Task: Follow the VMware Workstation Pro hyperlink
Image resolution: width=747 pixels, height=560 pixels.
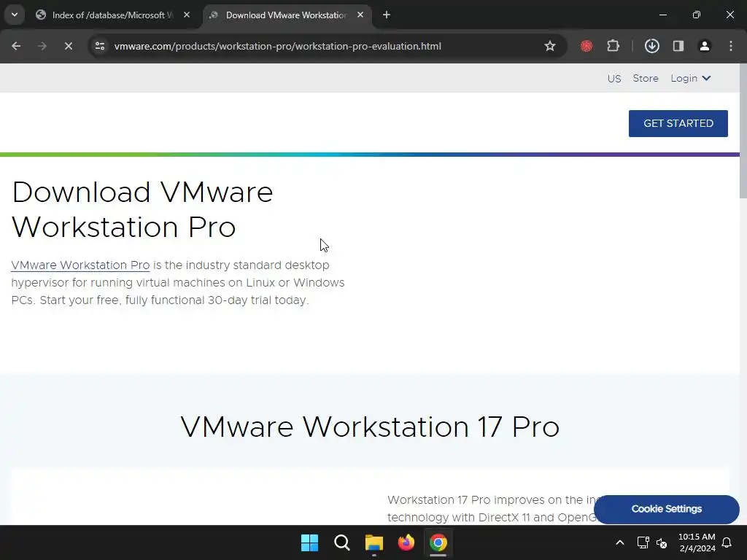Action: tap(80, 265)
